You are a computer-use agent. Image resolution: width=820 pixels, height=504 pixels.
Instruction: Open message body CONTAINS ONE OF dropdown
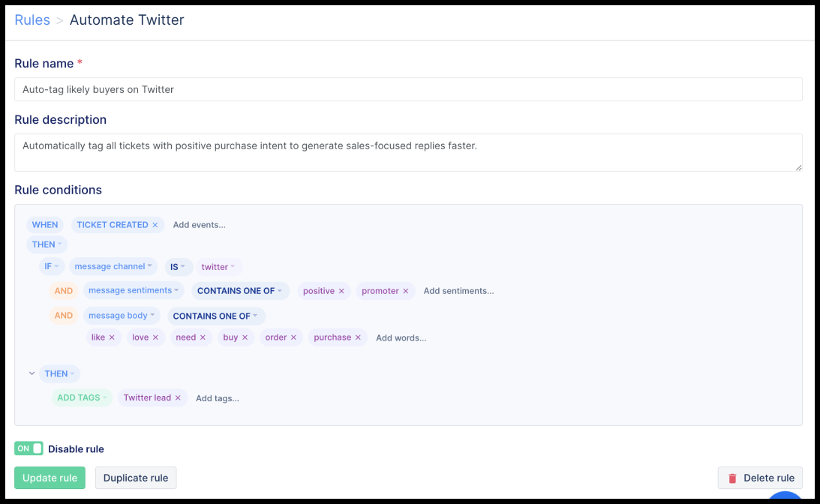pyautogui.click(x=216, y=316)
